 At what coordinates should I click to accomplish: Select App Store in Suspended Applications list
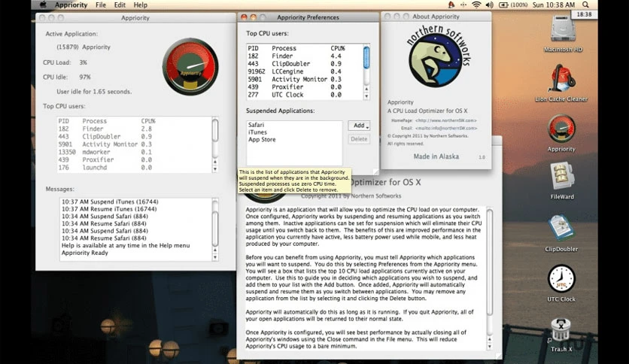click(294, 139)
